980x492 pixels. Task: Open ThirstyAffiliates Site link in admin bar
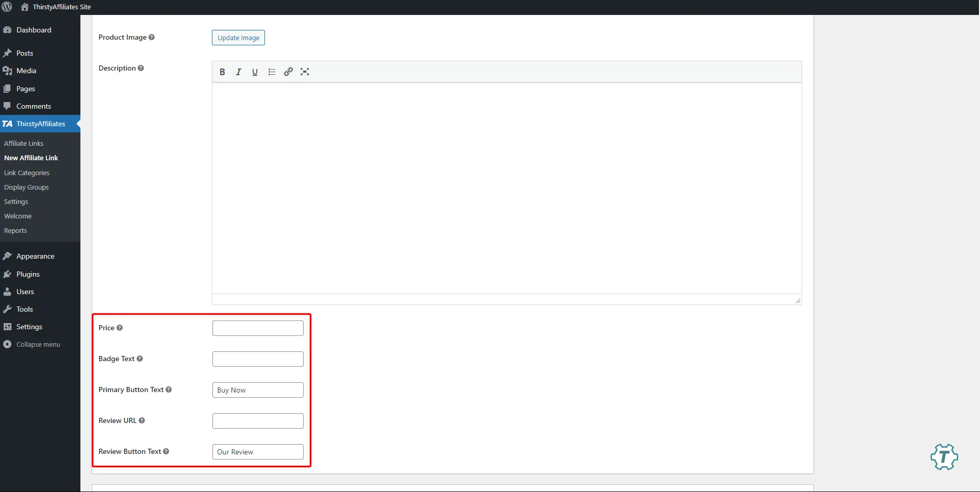62,7
